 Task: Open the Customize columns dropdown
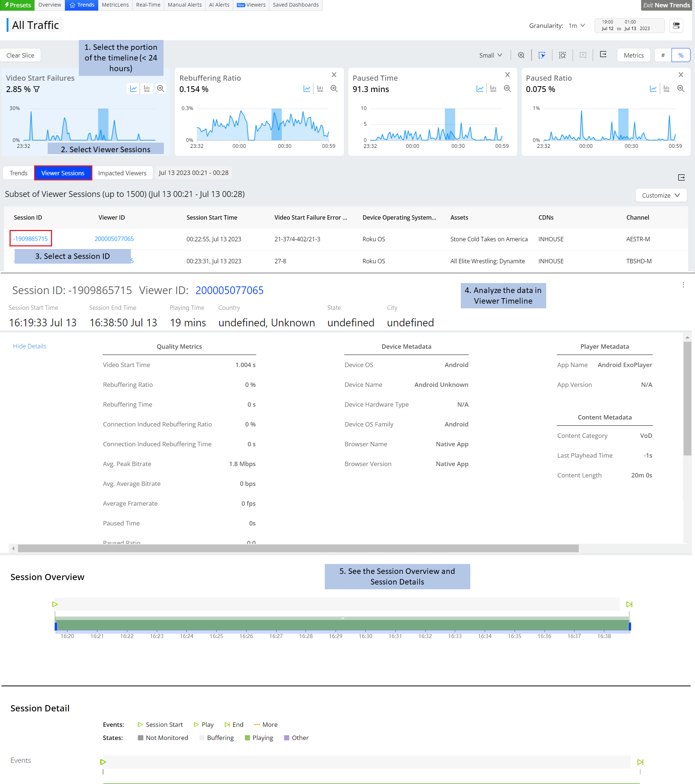tap(661, 195)
